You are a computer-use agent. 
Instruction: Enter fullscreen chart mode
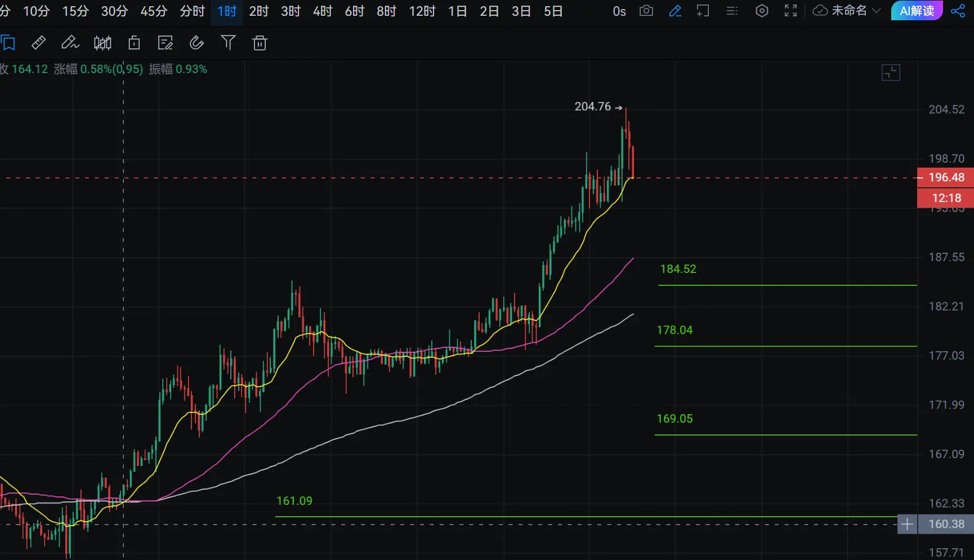[x=790, y=11]
